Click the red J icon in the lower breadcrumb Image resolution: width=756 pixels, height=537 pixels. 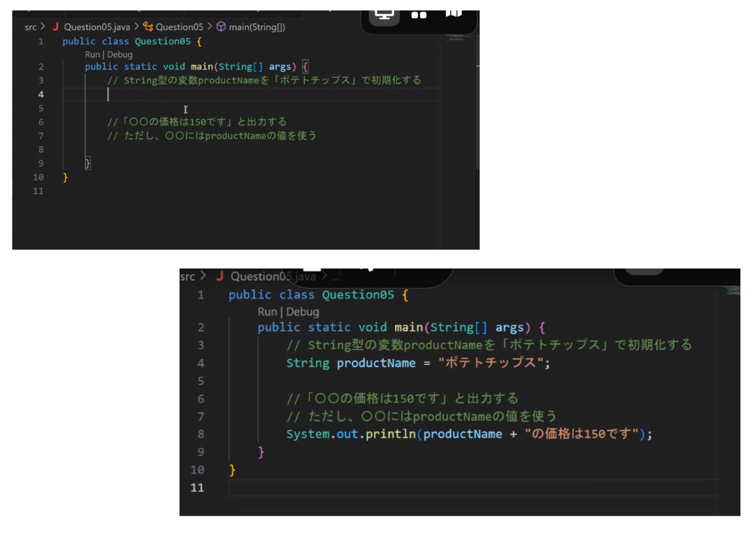click(220, 276)
